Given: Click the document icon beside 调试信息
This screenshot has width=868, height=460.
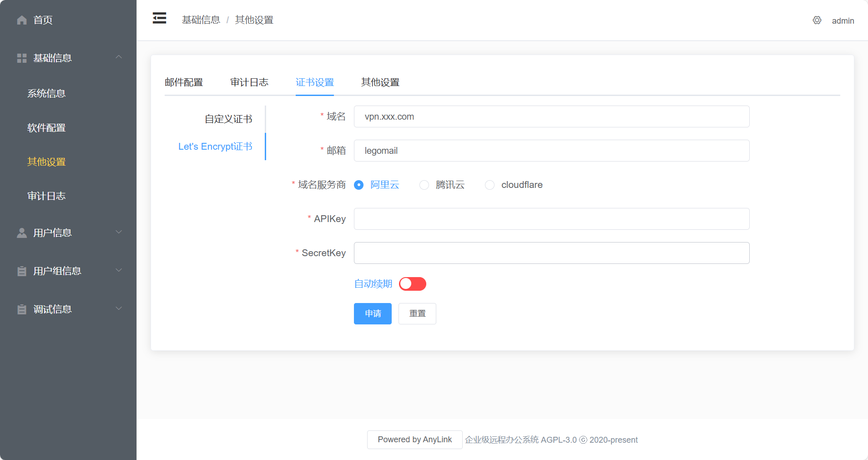Looking at the screenshot, I should tap(21, 309).
